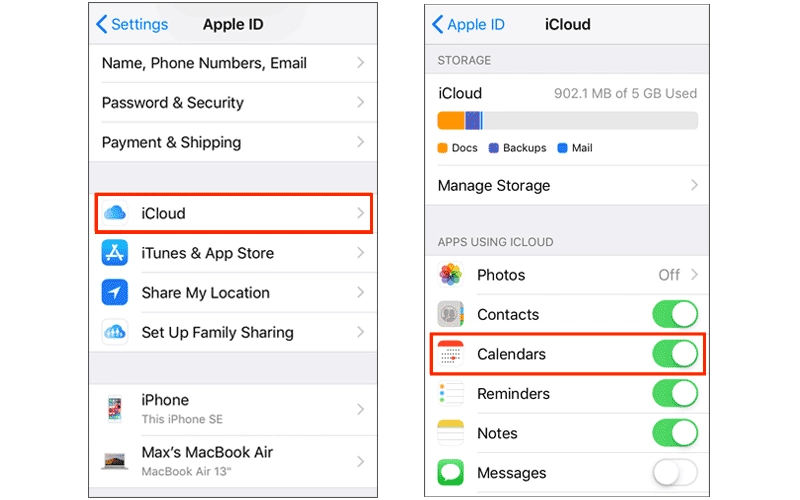800x500 pixels.
Task: Select the Family Sharing cloud icon
Action: [x=115, y=332]
